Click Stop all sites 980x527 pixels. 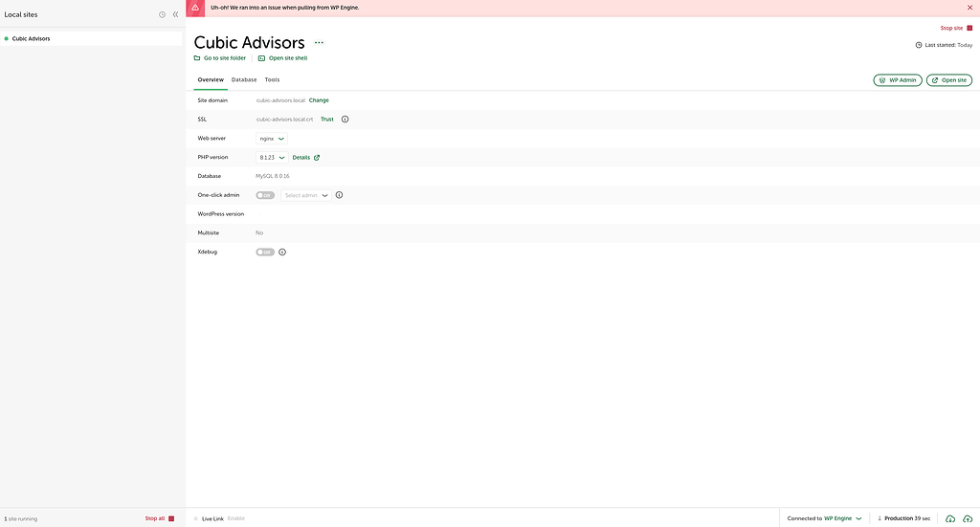[160, 518]
